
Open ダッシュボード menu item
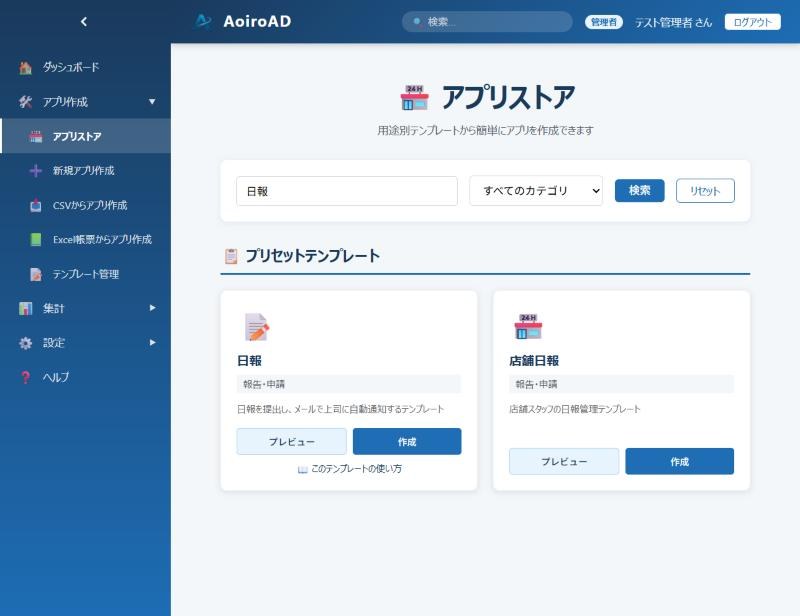85,67
